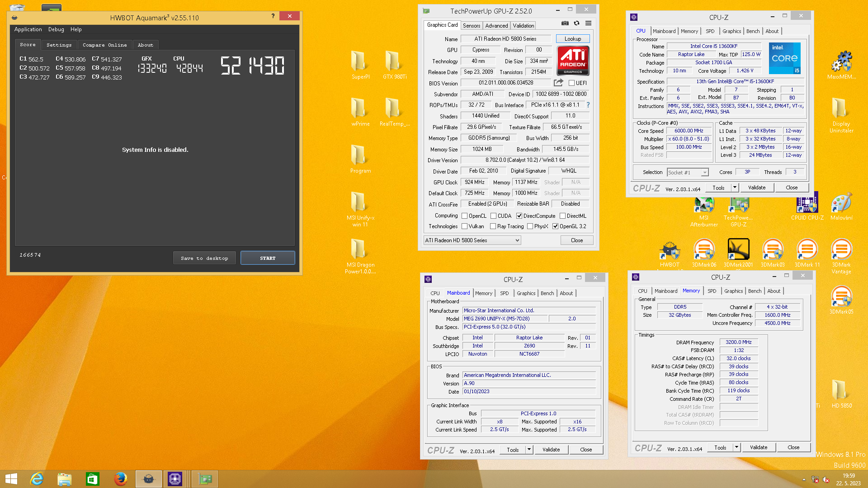The height and width of the screenshot is (488, 868).
Task: Click Validate in CPU-Z Memory window
Action: pyautogui.click(x=759, y=447)
